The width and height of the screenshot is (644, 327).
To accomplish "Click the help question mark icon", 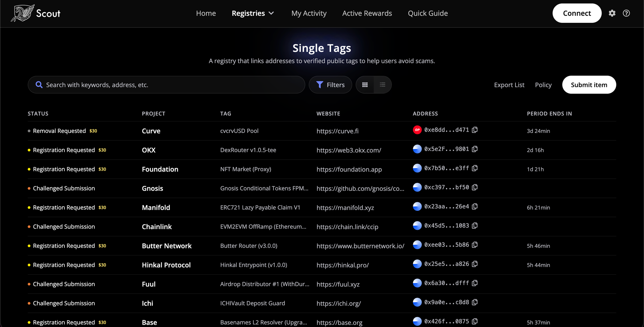I will coord(626,13).
